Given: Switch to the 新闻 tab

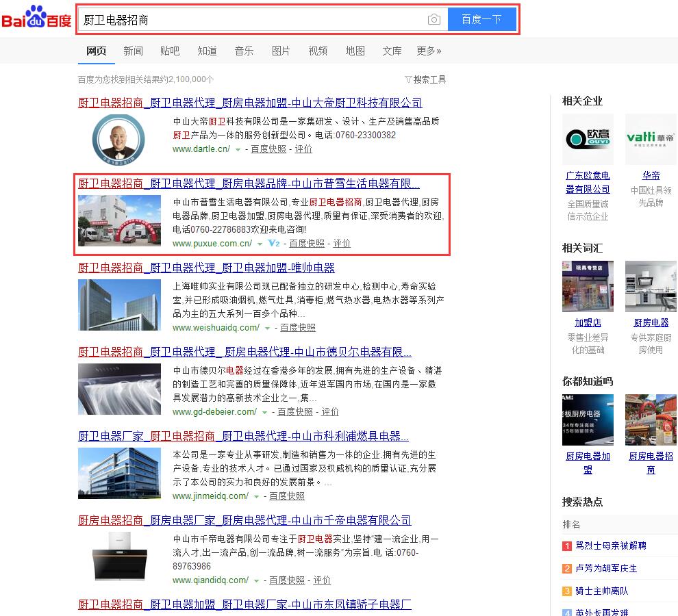Looking at the screenshot, I should tap(134, 51).
